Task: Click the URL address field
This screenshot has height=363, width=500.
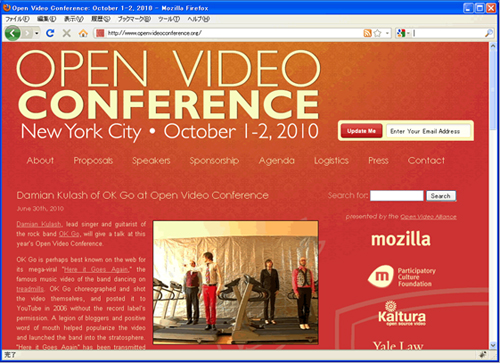Action: (x=234, y=33)
